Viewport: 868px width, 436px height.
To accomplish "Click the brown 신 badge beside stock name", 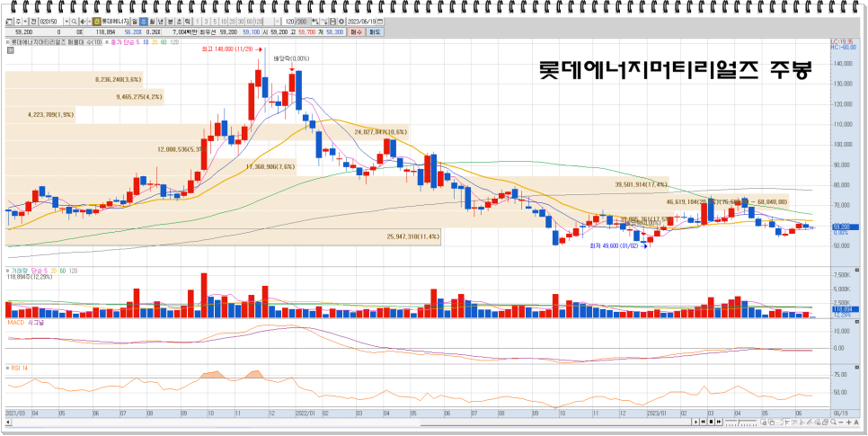I will click(97, 22).
